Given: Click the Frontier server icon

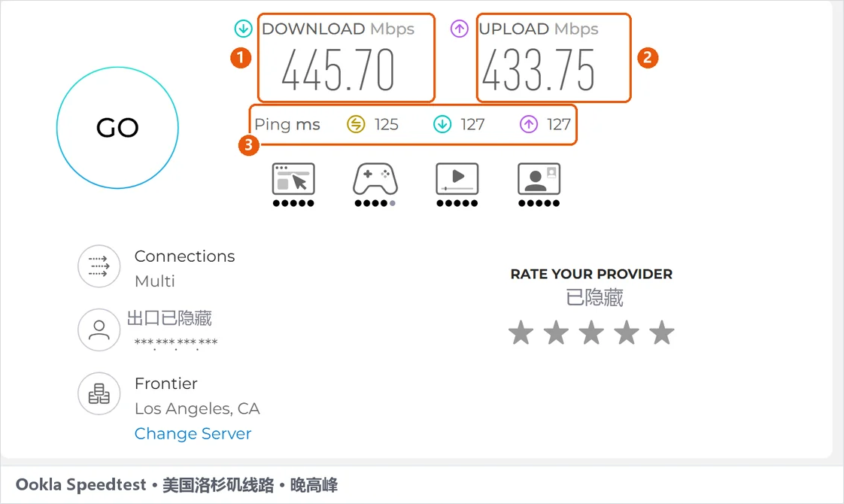Looking at the screenshot, I should coord(99,393).
